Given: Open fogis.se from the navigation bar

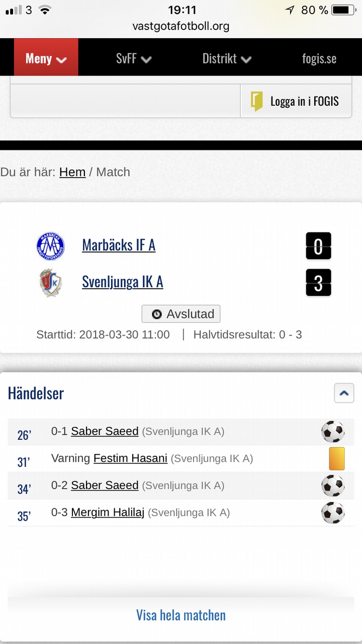Looking at the screenshot, I should tap(319, 58).
